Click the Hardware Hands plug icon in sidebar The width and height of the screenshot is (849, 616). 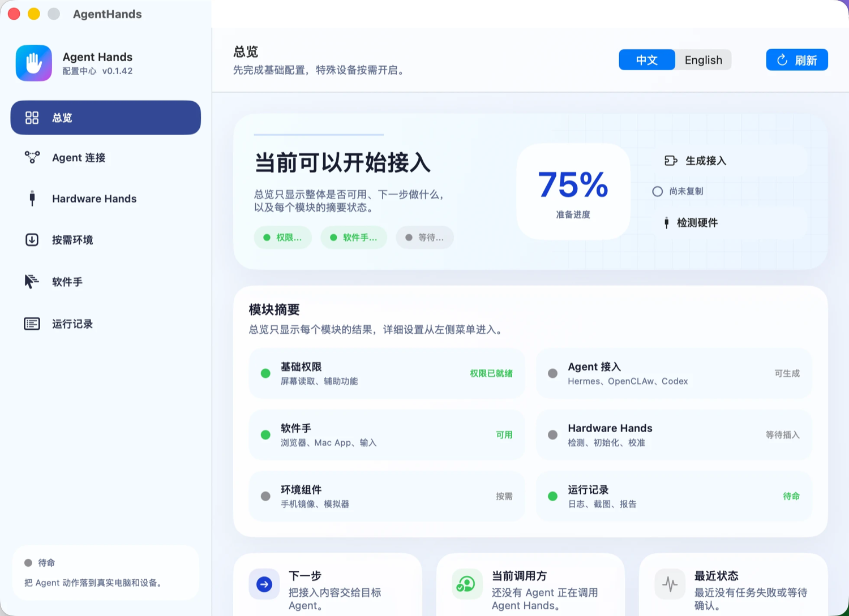pos(32,199)
